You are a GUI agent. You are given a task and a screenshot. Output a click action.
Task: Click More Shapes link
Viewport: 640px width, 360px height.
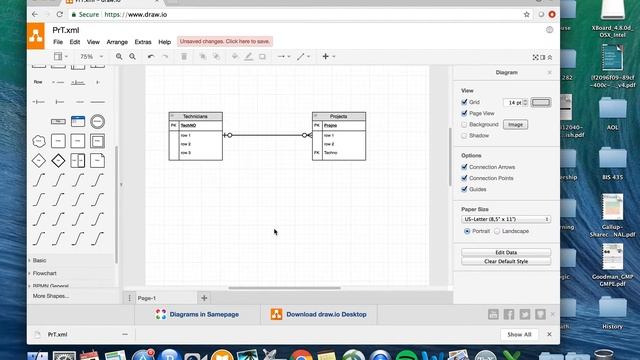pos(51,296)
